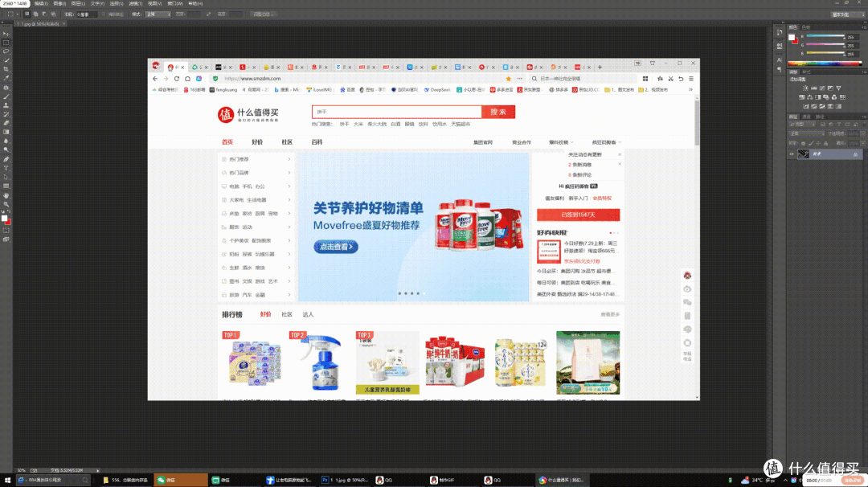The width and height of the screenshot is (868, 487).
Task: Open the 图层(L) menu
Action: [x=78, y=3]
